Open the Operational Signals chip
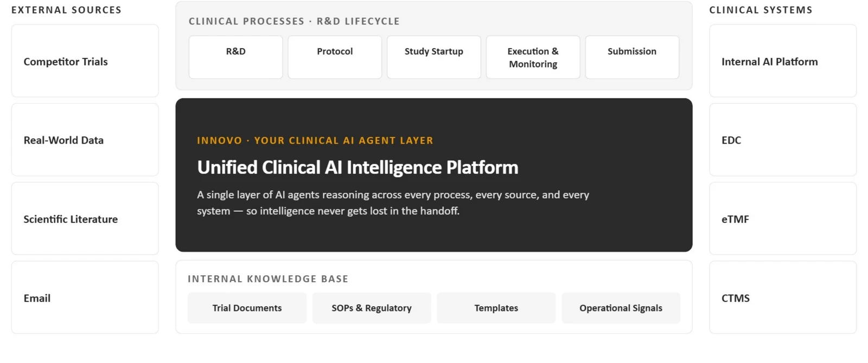Viewport: 868px width, 363px height. point(621,308)
